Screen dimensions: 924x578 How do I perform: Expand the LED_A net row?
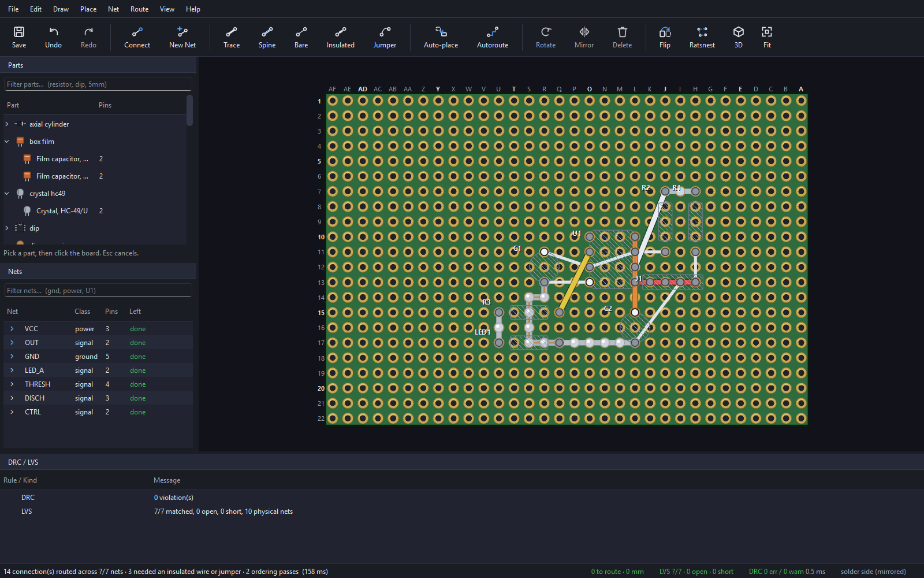(x=12, y=370)
